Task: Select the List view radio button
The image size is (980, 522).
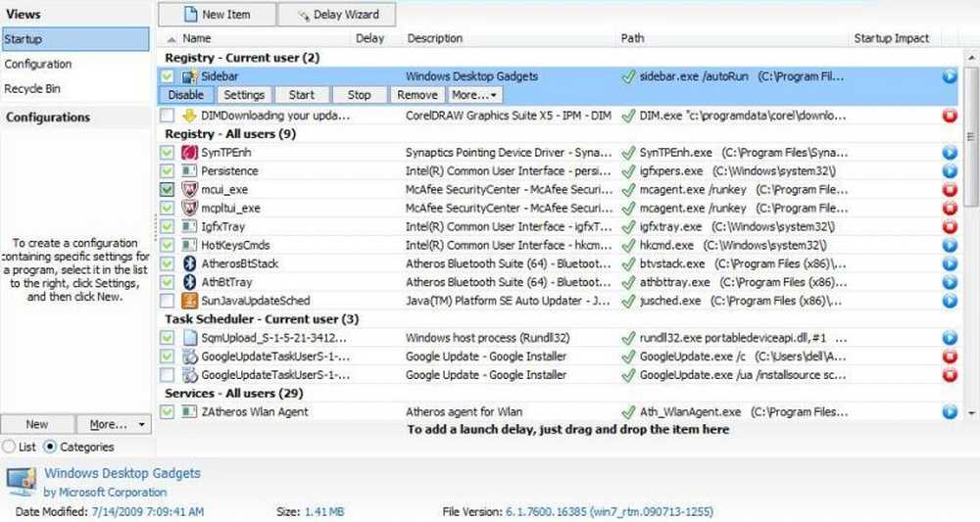Action: [9, 447]
